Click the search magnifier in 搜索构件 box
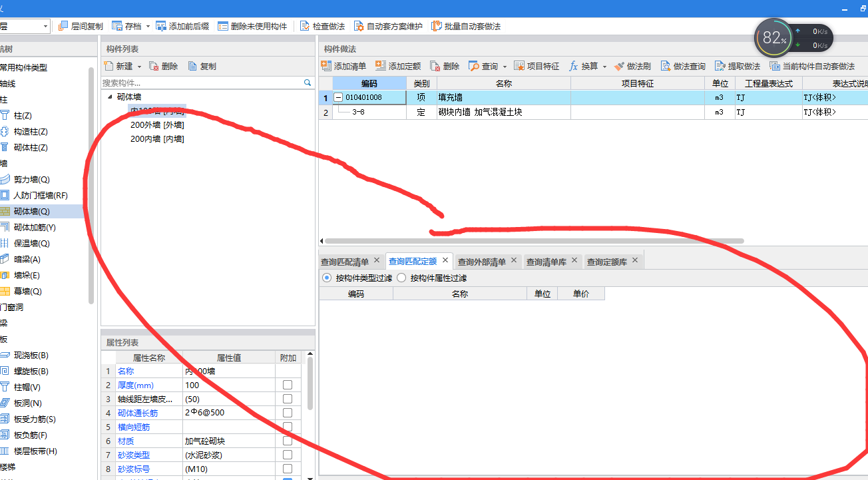Image resolution: width=868 pixels, height=480 pixels. [x=308, y=83]
